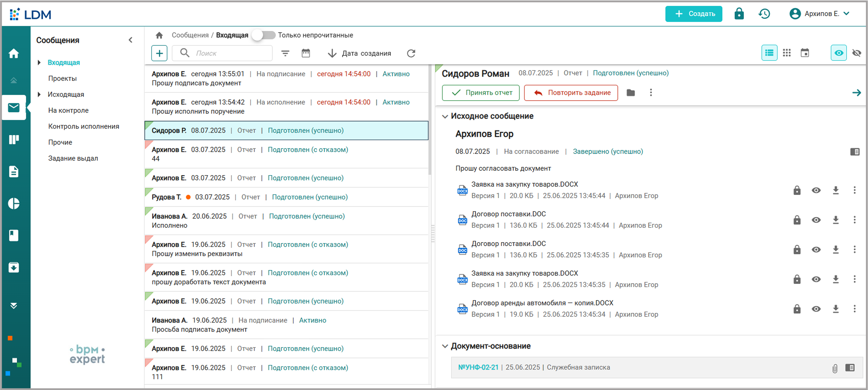
Task: Open the Задание выдал folder
Action: (x=73, y=158)
